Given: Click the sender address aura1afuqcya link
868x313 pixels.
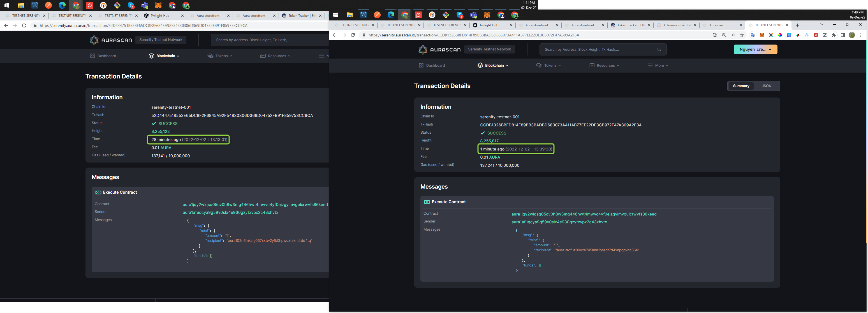Looking at the screenshot, I should pos(559,222).
